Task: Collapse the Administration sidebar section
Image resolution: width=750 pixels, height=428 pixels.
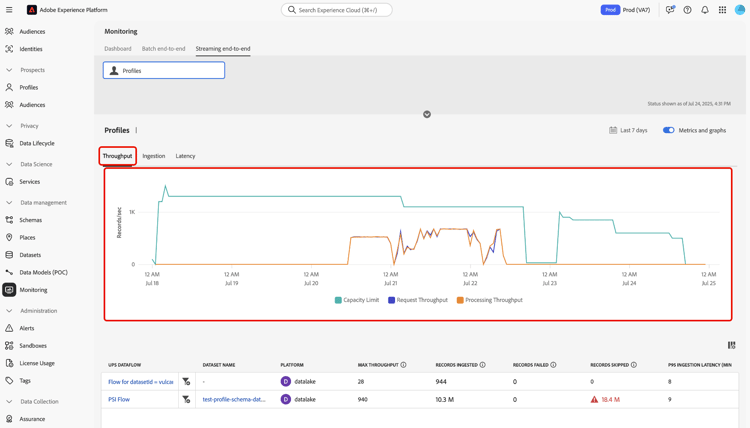Action: [x=9, y=310]
